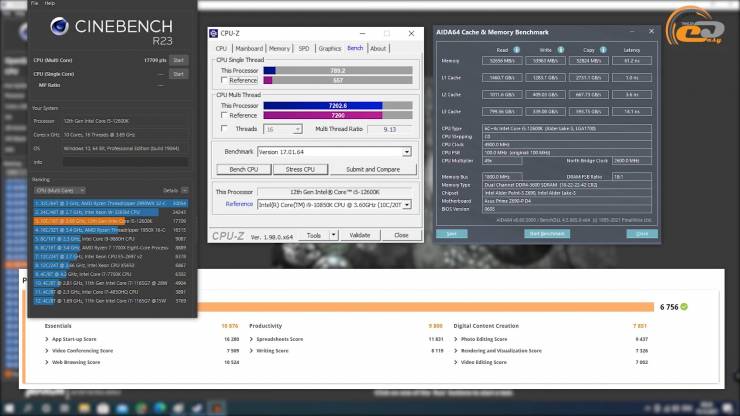Click Start Benchmark in AIDA64

pos(547,234)
